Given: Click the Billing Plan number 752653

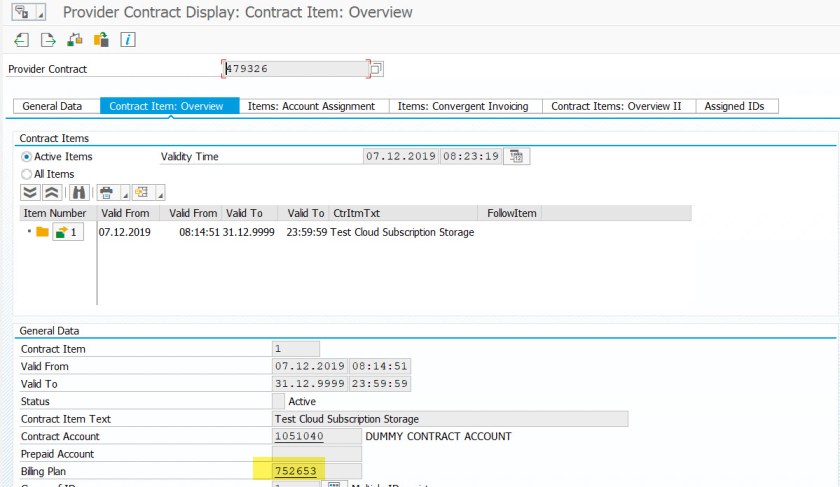Looking at the screenshot, I should point(297,471).
